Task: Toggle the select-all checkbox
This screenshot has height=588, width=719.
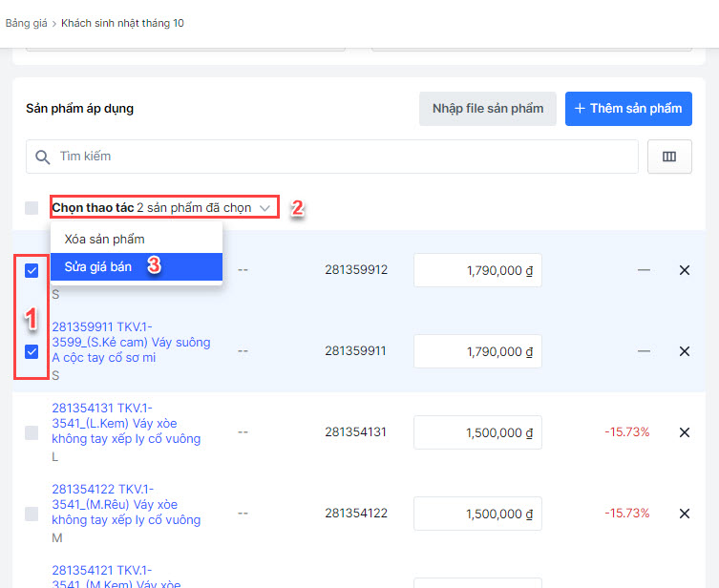Action: 32,207
